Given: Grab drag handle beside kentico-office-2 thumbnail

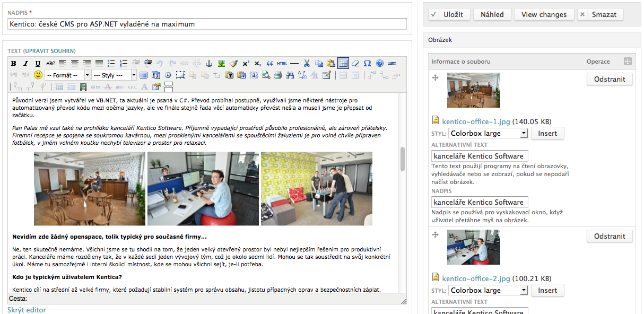Looking at the screenshot, I should point(436,234).
